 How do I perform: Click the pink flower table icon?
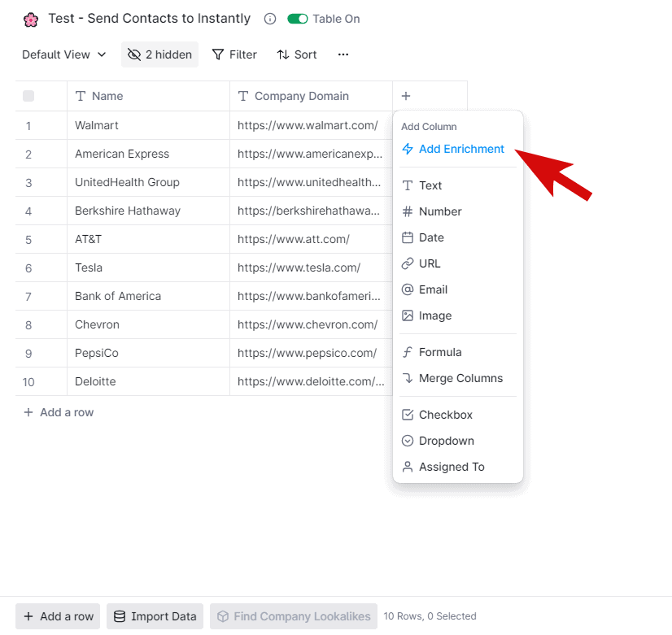point(31,20)
